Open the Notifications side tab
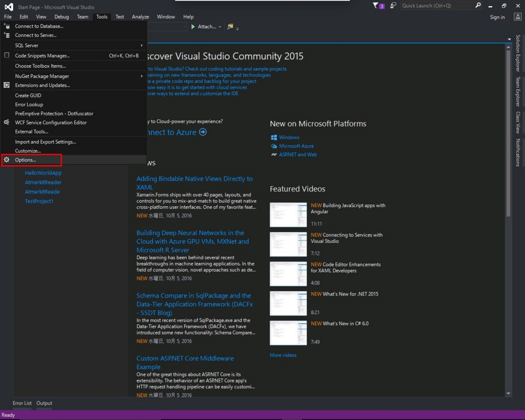 coord(518,152)
